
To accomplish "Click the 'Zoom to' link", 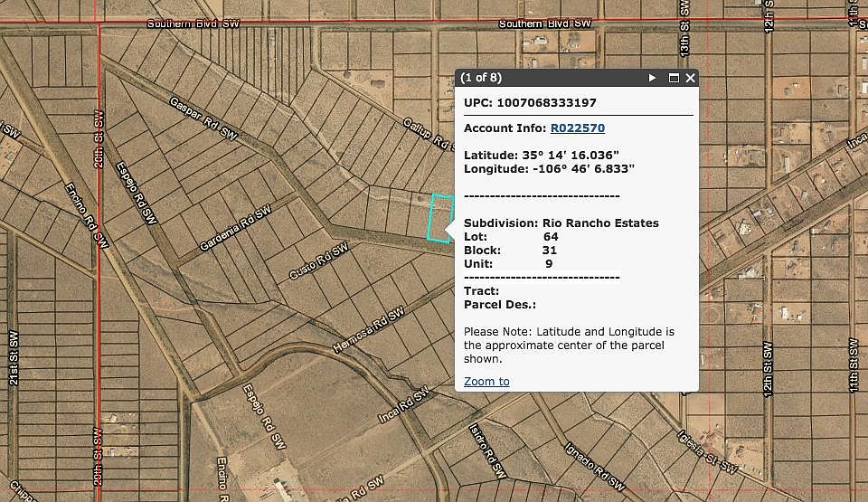I will coord(486,381).
